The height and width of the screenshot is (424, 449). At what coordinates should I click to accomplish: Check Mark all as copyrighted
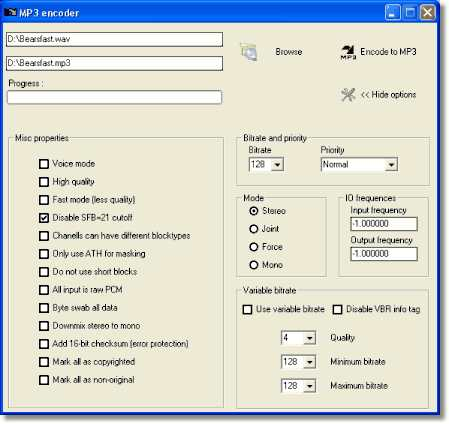(44, 362)
